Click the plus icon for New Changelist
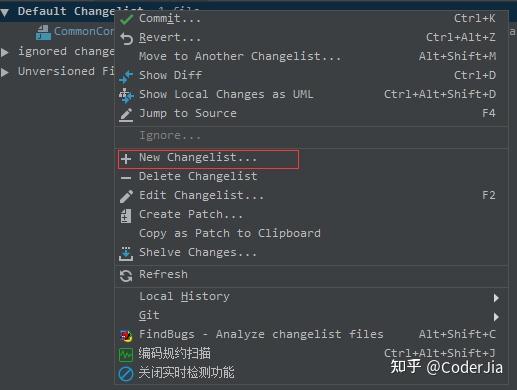 126,159
